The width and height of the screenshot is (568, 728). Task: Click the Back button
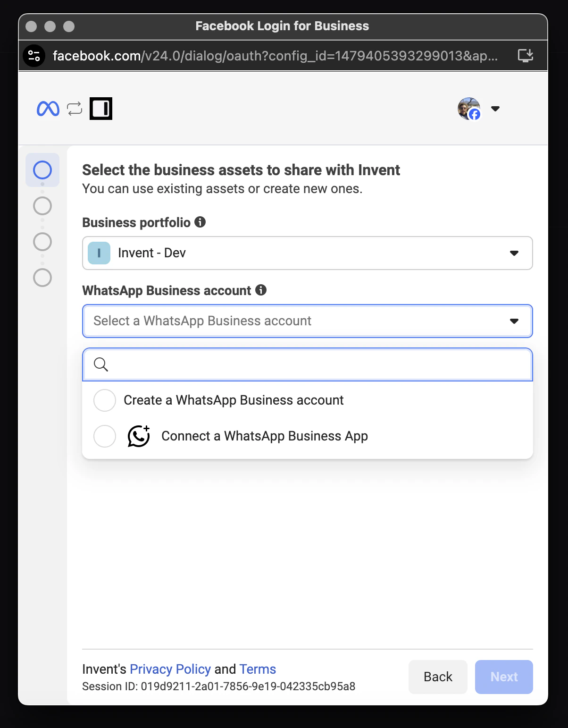pos(437,677)
